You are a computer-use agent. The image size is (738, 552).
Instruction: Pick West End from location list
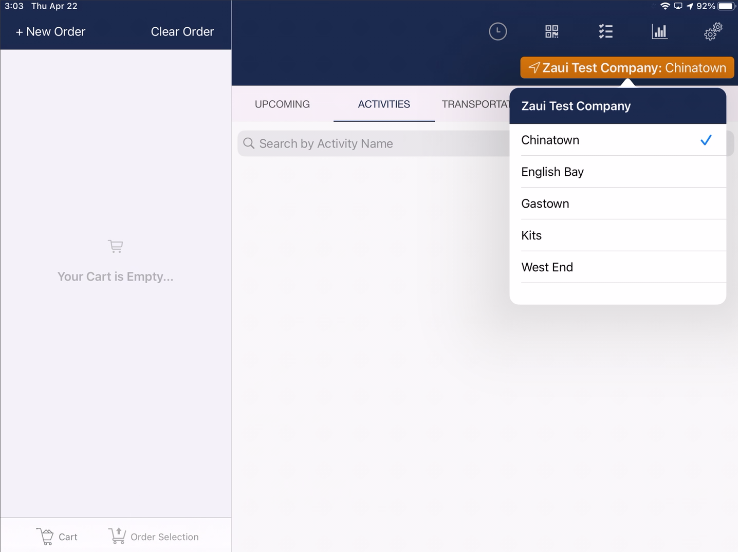tap(618, 267)
